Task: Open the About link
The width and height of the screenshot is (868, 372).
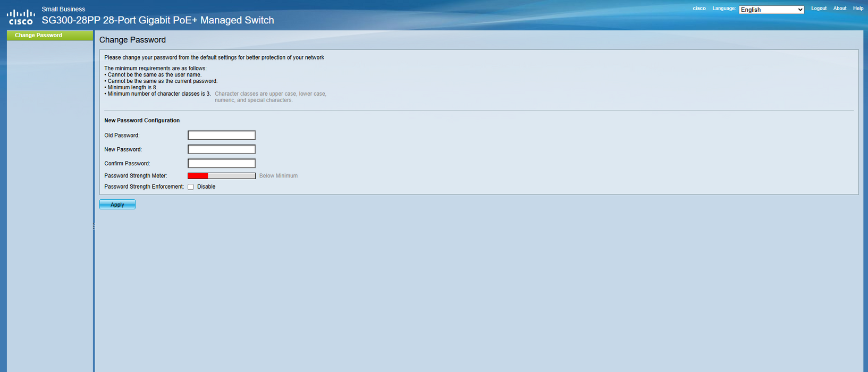Action: click(x=840, y=9)
